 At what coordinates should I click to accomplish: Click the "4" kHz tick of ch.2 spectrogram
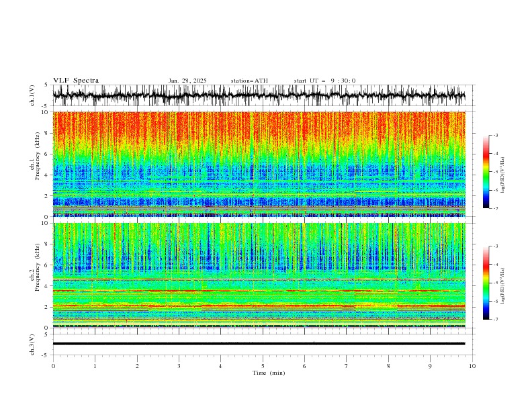click(46, 286)
